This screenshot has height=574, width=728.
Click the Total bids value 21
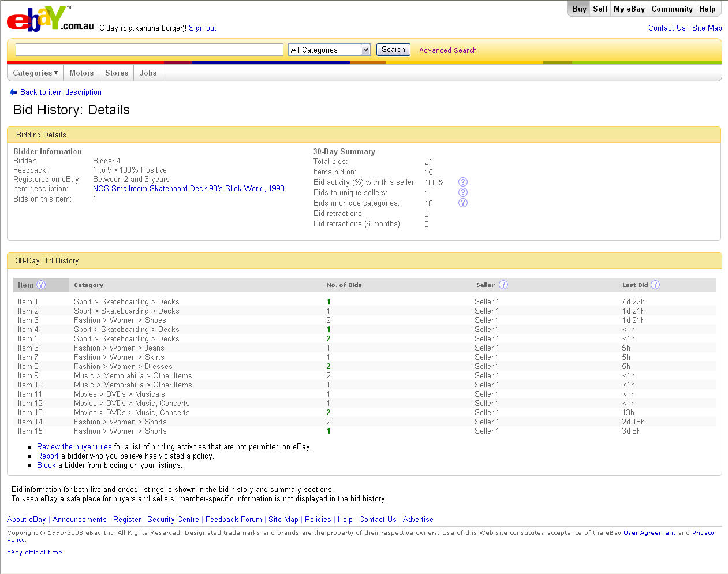click(x=428, y=162)
